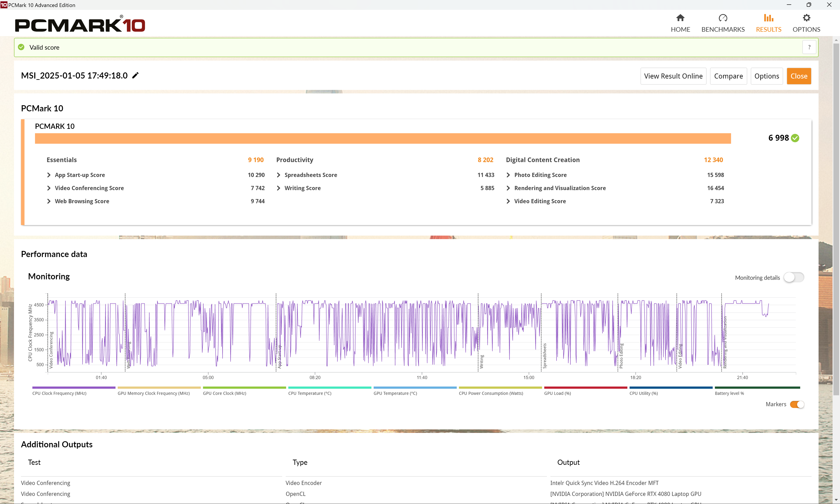The height and width of the screenshot is (504, 840).
Task: Click the result Options button
Action: click(x=767, y=76)
